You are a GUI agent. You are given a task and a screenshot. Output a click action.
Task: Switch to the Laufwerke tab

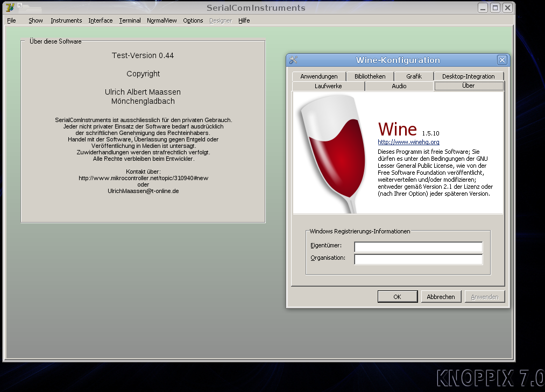[x=328, y=86]
